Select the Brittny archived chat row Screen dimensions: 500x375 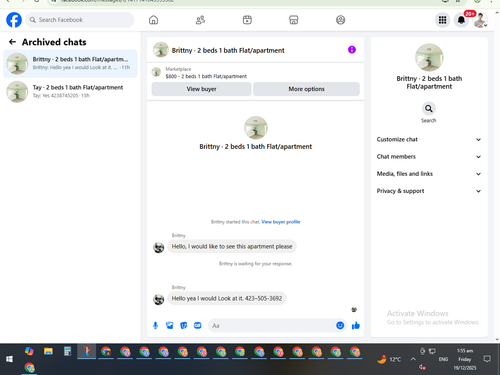[70, 64]
